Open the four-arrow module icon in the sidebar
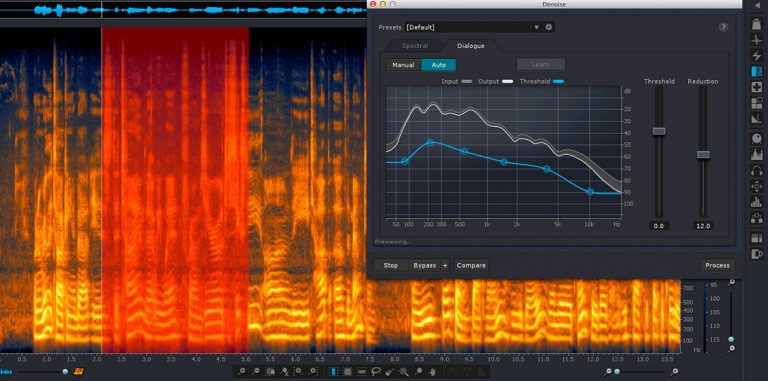The image size is (768, 381). (756, 186)
